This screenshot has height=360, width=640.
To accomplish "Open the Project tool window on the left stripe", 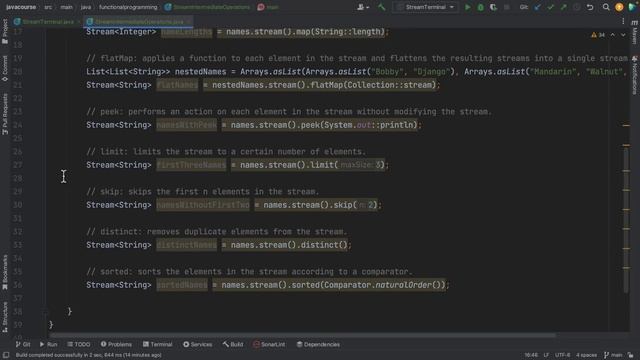I will (5, 32).
